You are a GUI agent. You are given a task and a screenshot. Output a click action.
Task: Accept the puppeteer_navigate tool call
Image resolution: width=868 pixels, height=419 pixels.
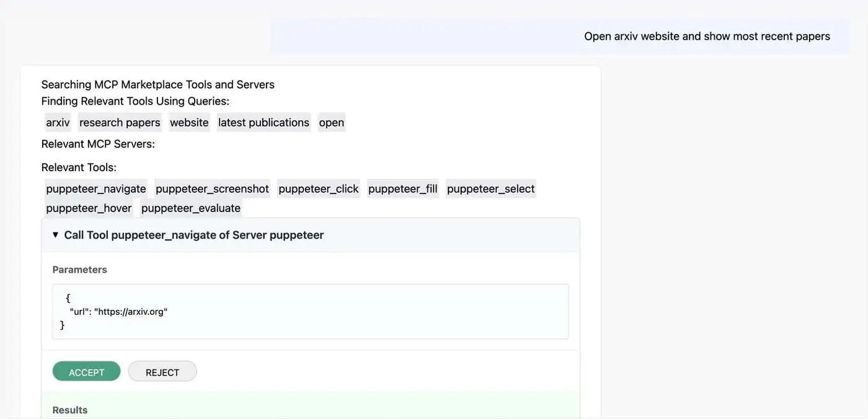point(86,372)
